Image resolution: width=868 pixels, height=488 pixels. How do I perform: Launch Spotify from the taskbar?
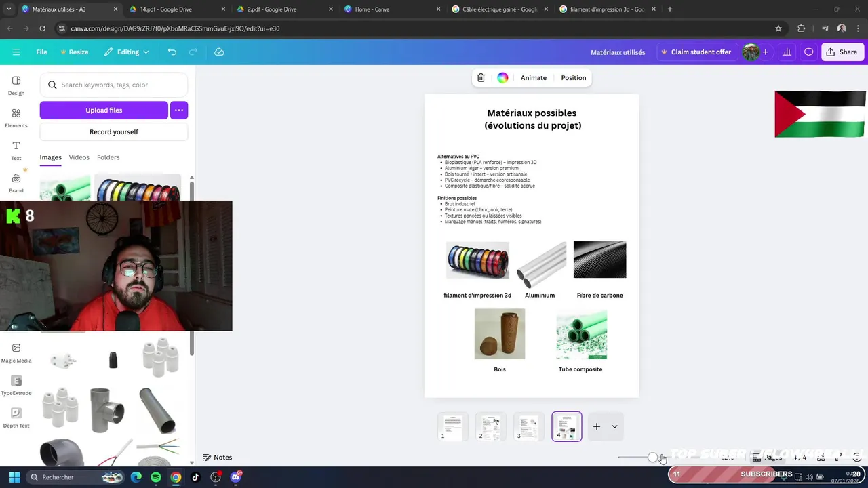coord(156,477)
